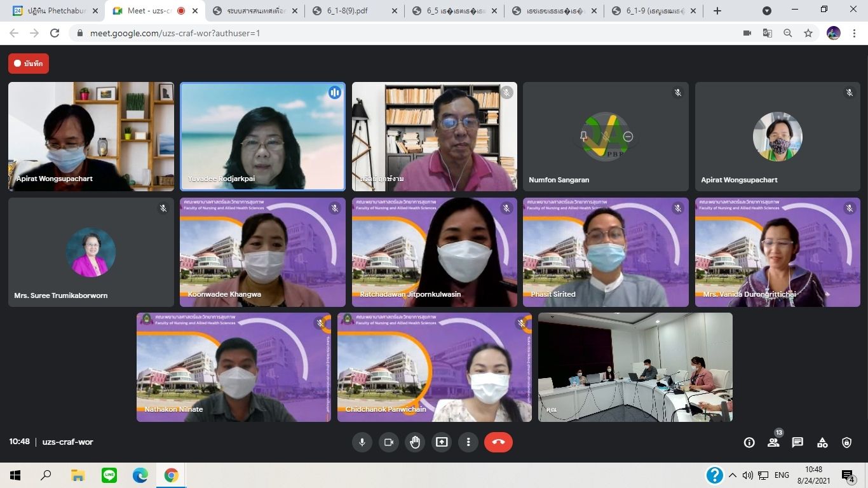The width and height of the screenshot is (868, 488).
Task: Select Yuvadee Rodjarkpai's video tile
Action: [262, 136]
